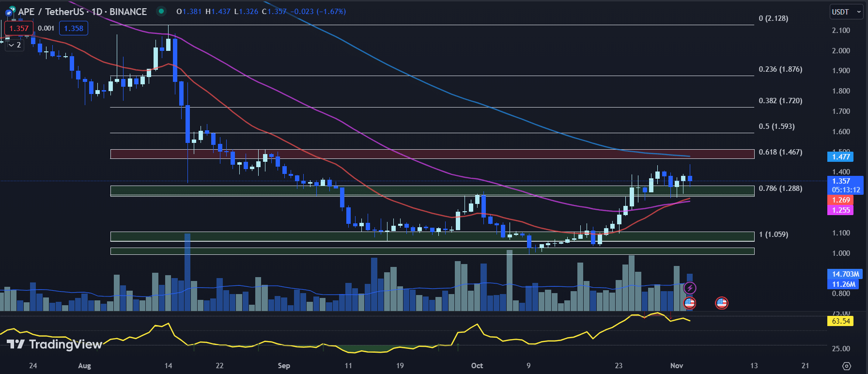Select the 0.618 (1.467) Fibonacci level label
Screen dimensions: 868x374
tap(780, 152)
